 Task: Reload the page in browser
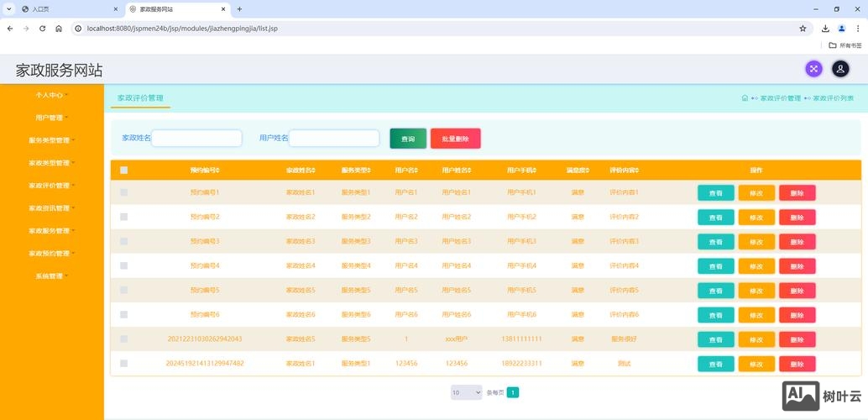pos(42,28)
